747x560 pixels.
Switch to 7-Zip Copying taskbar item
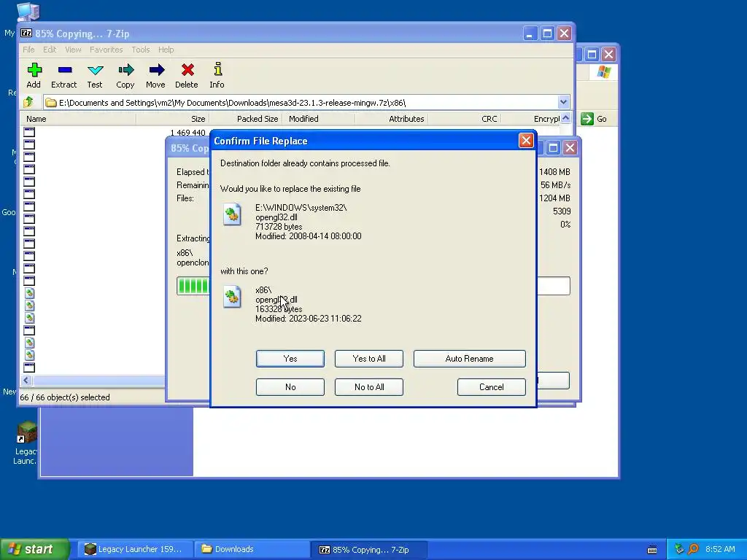(368, 550)
